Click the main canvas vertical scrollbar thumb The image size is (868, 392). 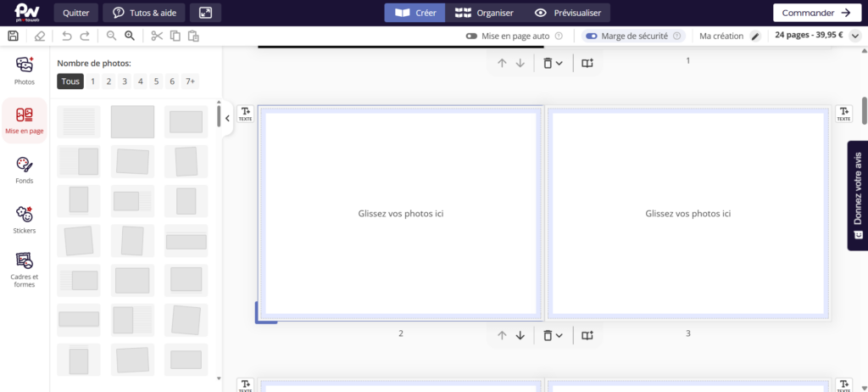pyautogui.click(x=864, y=110)
